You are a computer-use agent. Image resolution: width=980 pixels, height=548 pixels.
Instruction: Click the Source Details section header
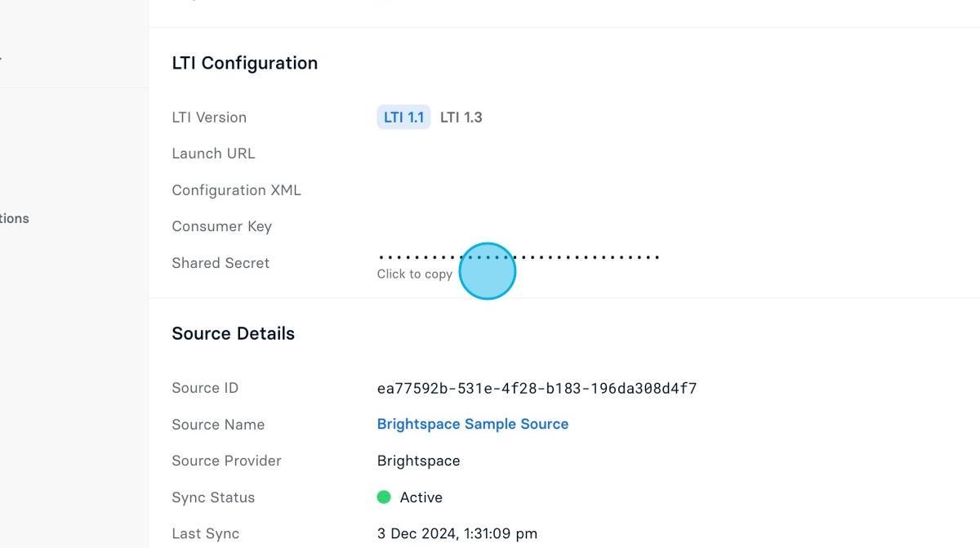point(233,332)
